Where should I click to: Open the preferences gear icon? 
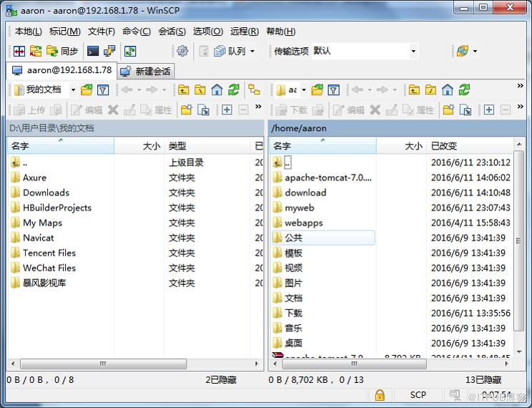pos(182,52)
